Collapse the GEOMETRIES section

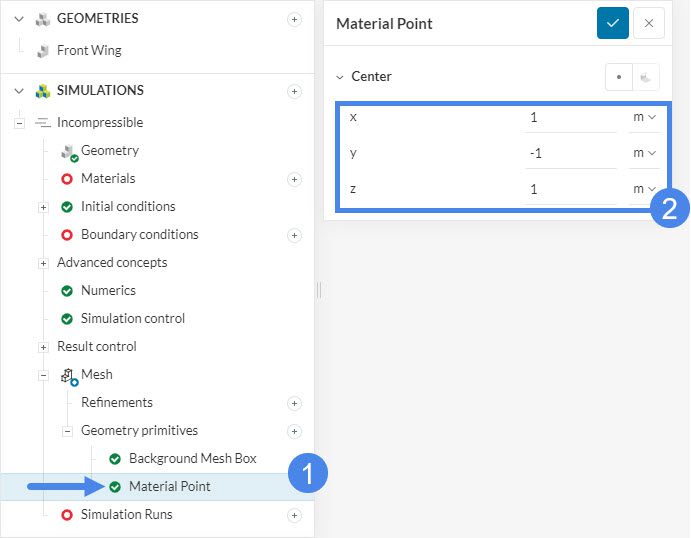click(19, 19)
